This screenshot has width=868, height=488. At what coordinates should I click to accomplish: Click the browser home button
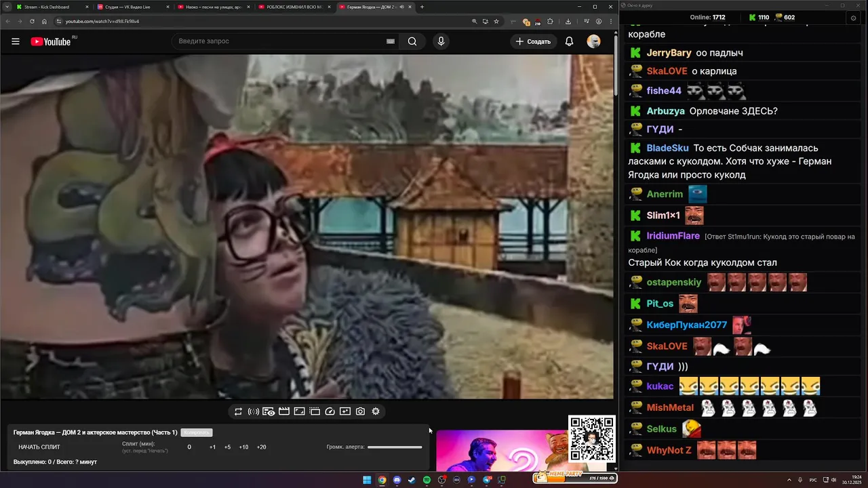tap(44, 21)
